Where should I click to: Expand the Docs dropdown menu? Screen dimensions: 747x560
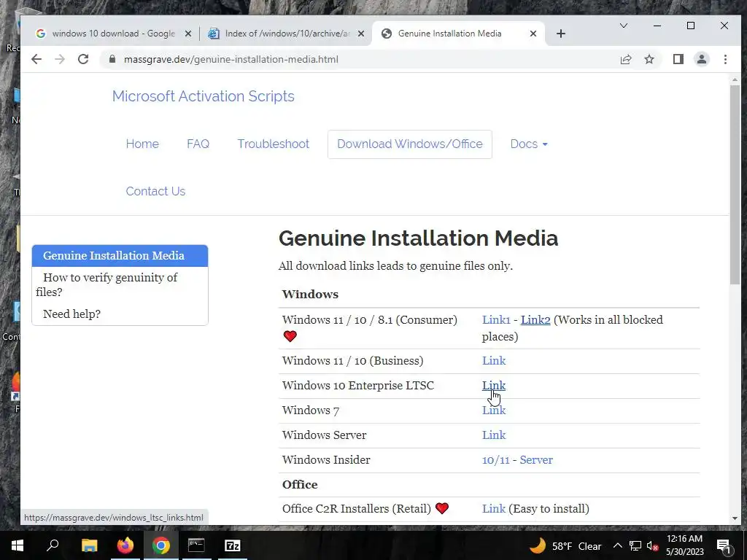(x=529, y=144)
